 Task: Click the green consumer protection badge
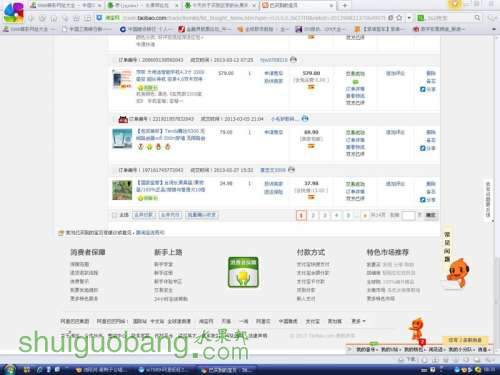pyautogui.click(x=243, y=272)
